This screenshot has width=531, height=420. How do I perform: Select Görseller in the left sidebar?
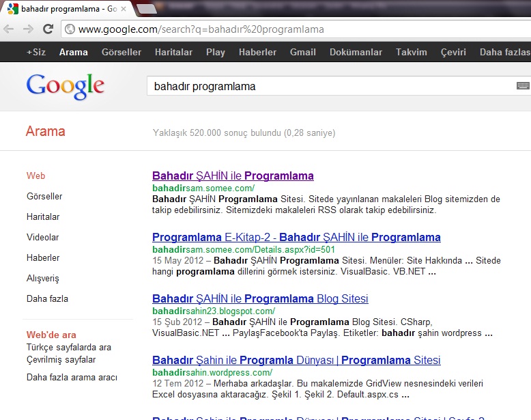point(44,196)
